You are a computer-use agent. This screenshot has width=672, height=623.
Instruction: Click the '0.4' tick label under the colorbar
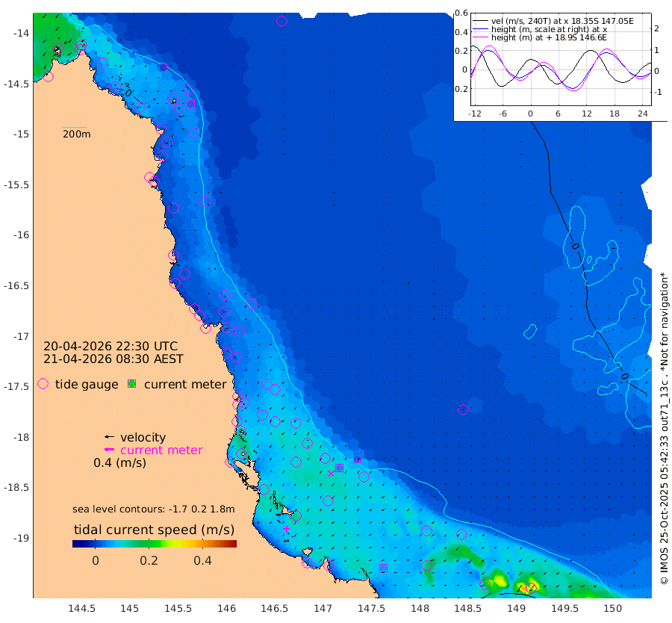[x=202, y=560]
